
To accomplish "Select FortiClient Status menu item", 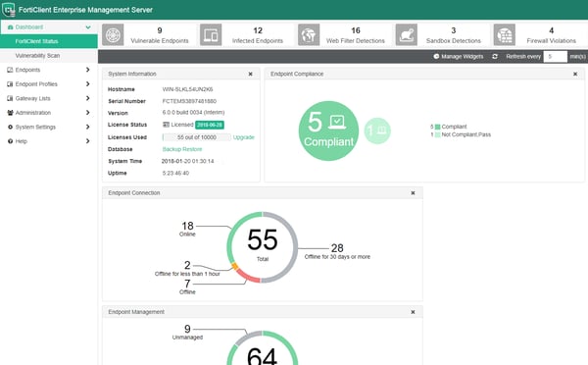I will 49,41.
